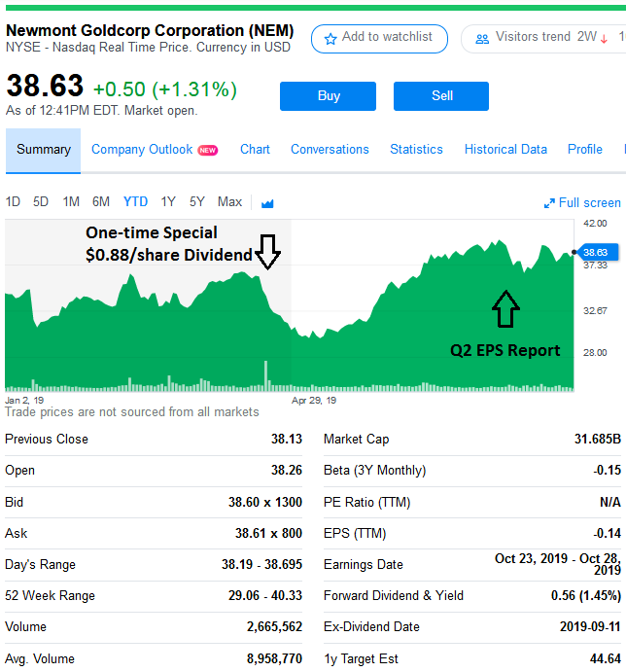The width and height of the screenshot is (626, 672).
Task: Click the Ex-Dividend Date value 2019-09-11
Action: click(590, 627)
